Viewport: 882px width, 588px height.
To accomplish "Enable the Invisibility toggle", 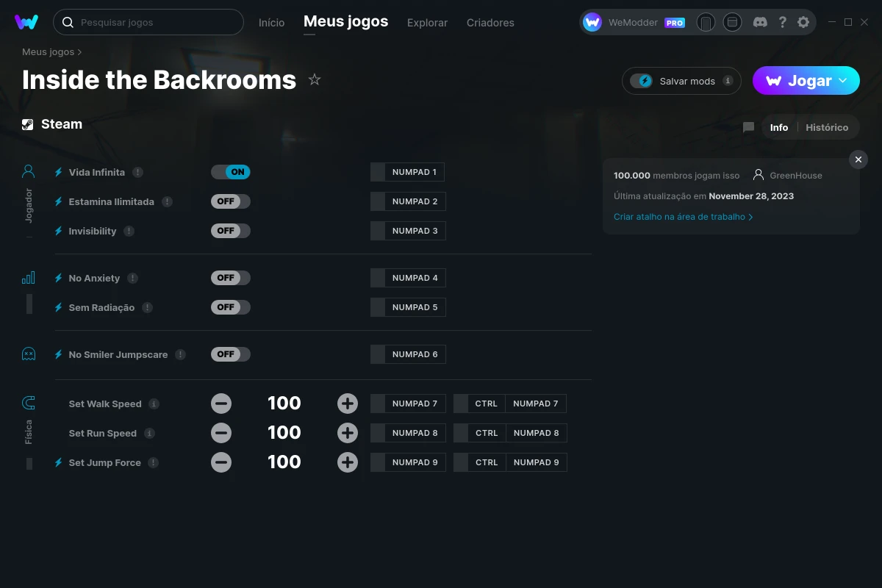I will click(231, 231).
